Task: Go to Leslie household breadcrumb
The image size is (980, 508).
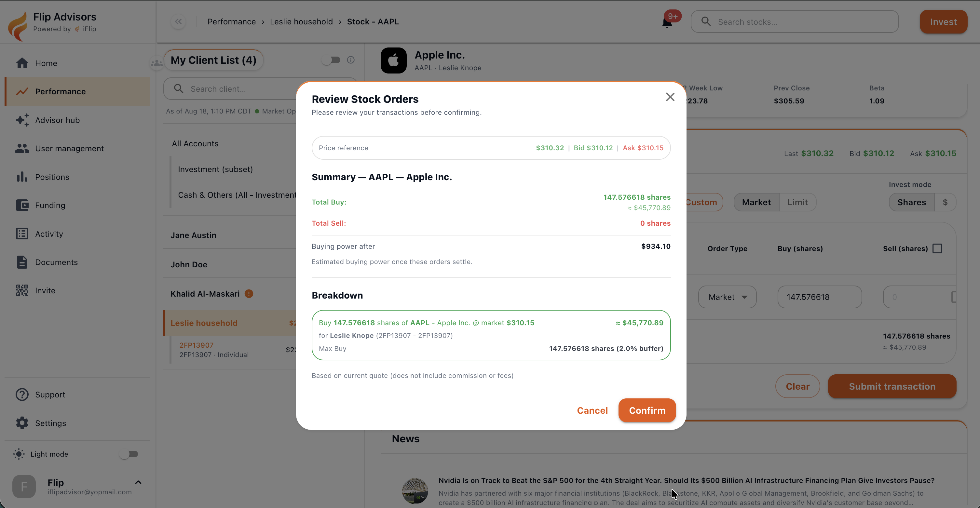Action: point(301,22)
